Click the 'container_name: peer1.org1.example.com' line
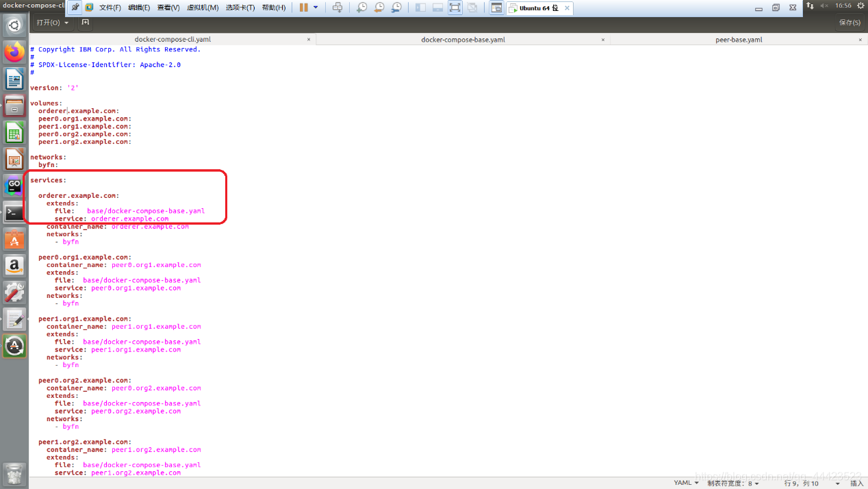The width and height of the screenshot is (868, 489). [124, 327]
